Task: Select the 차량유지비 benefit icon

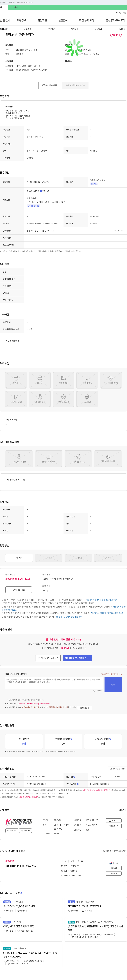Action: pos(63,380)
